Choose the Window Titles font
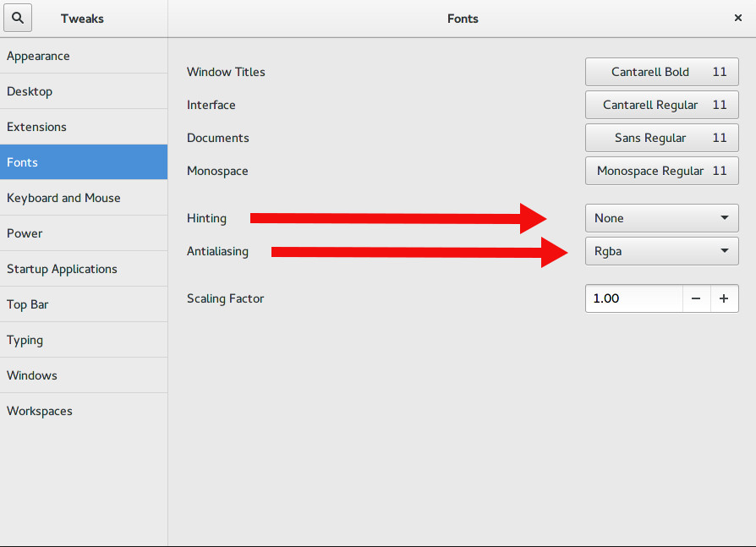This screenshot has width=756, height=547. [661, 72]
